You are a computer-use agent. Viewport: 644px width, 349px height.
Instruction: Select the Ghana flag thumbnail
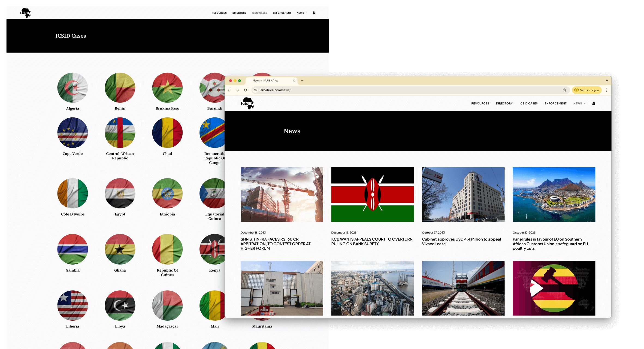pos(120,249)
